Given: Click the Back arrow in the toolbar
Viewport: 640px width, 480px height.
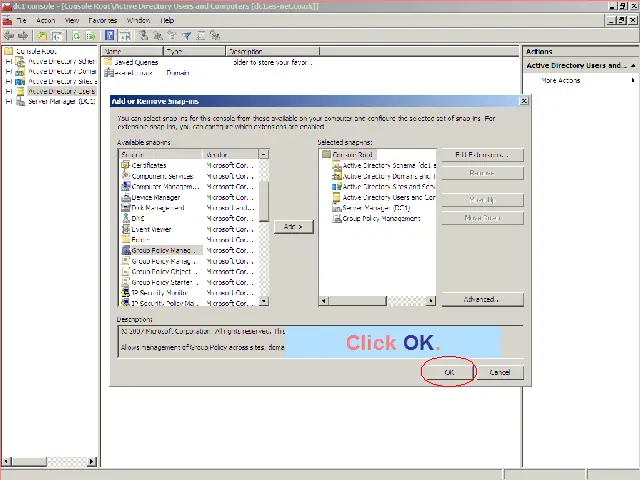Looking at the screenshot, I should pos(9,36).
